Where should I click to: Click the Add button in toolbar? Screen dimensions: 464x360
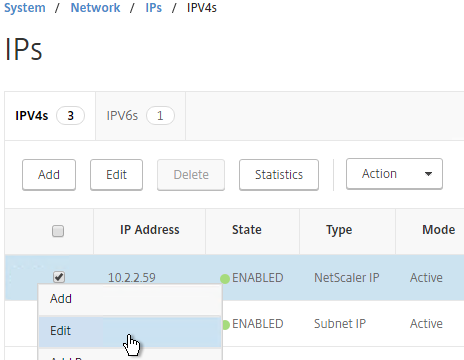[x=49, y=175]
